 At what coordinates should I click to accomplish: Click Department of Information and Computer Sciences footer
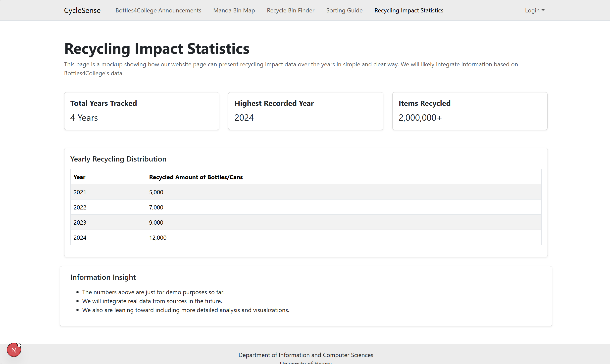point(306,355)
